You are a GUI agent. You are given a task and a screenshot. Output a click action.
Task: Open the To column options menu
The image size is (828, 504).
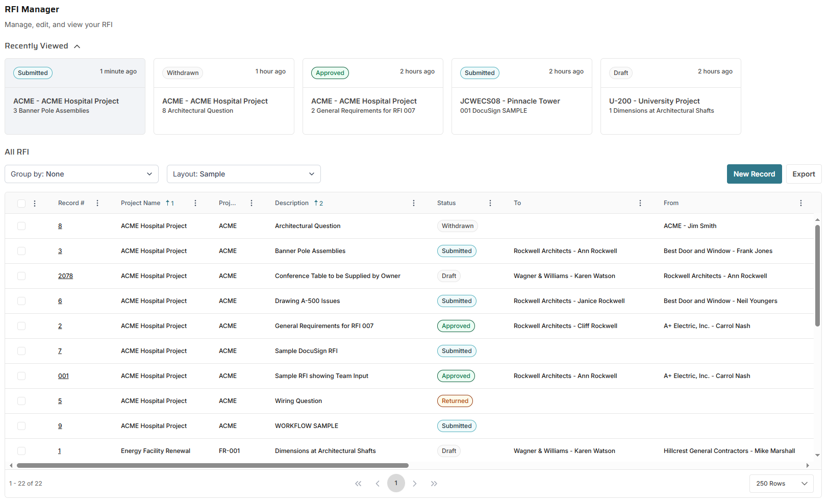[x=640, y=203]
